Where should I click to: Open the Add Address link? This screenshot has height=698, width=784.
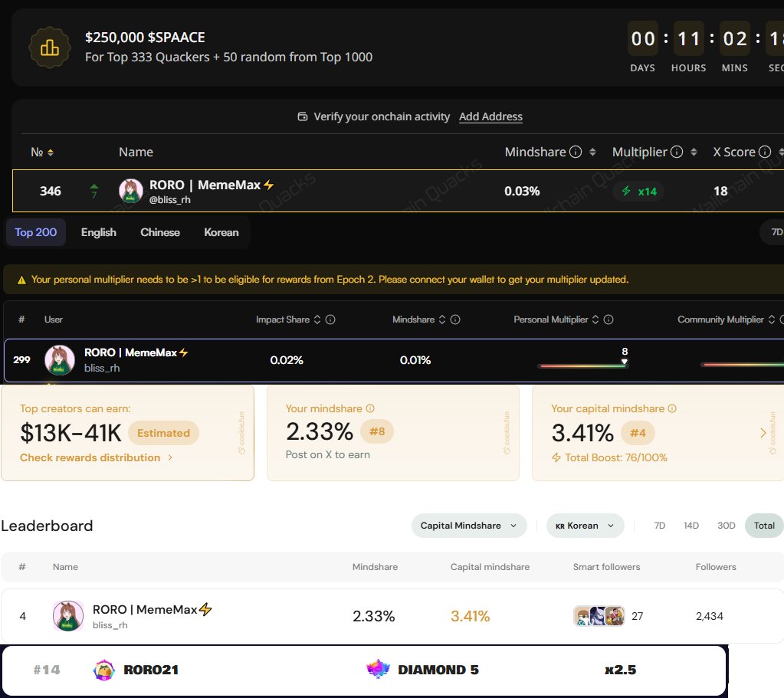[x=490, y=116]
